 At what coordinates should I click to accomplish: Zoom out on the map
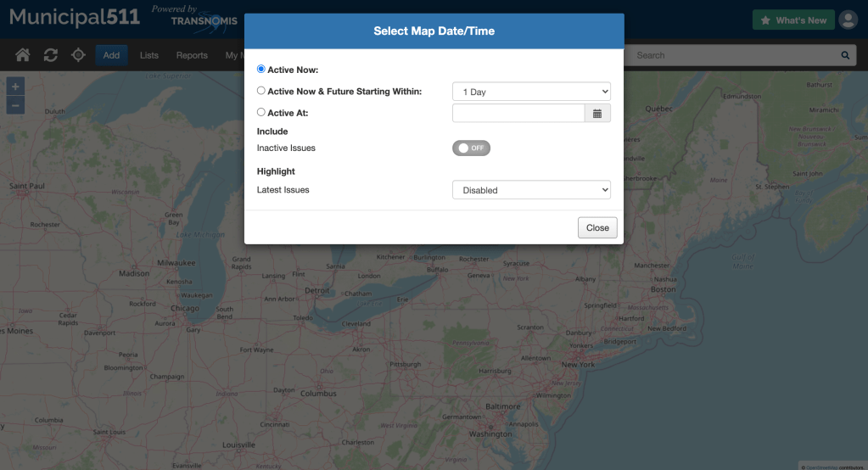click(16, 105)
